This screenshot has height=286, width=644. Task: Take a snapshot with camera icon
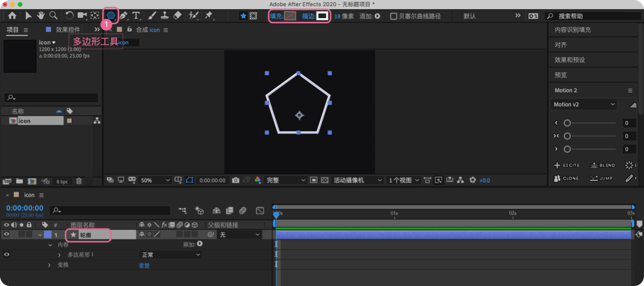click(x=235, y=180)
